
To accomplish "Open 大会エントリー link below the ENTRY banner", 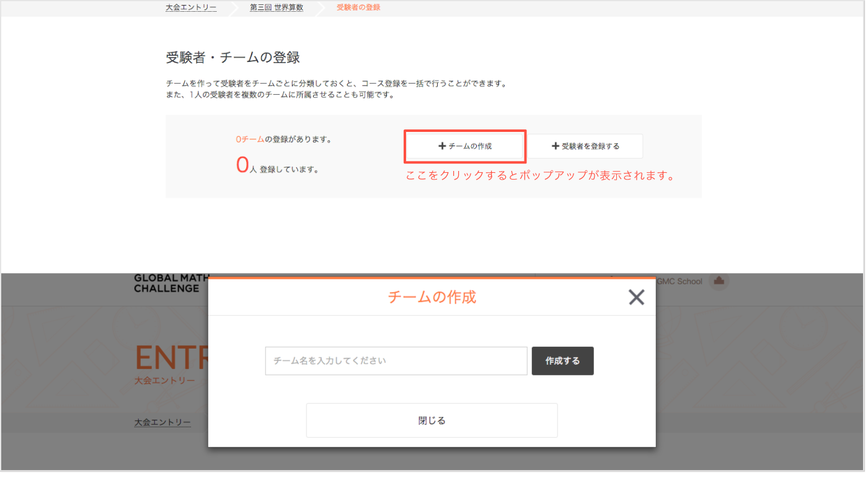I will pyautogui.click(x=162, y=422).
